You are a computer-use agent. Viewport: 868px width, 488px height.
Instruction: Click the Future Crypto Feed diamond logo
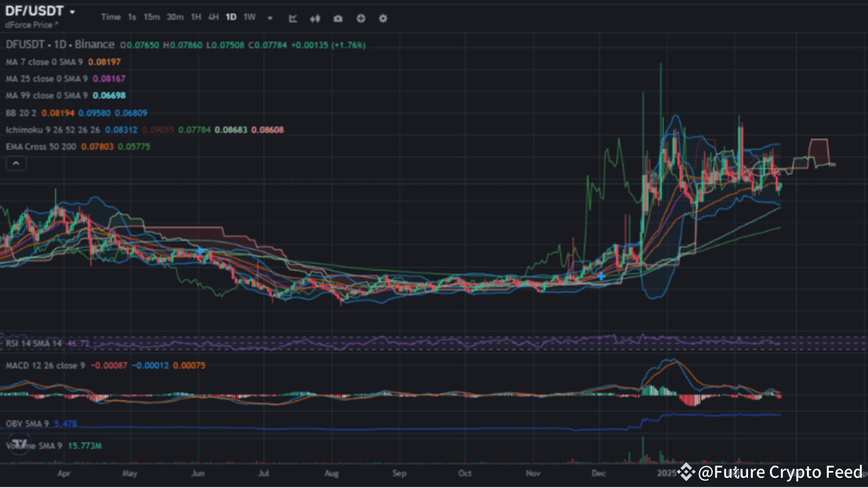tap(686, 472)
